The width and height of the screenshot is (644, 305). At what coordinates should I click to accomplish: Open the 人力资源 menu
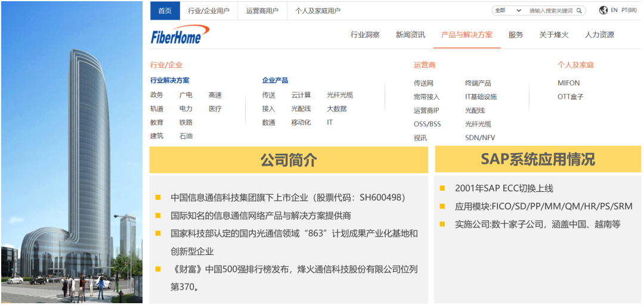tap(600, 35)
